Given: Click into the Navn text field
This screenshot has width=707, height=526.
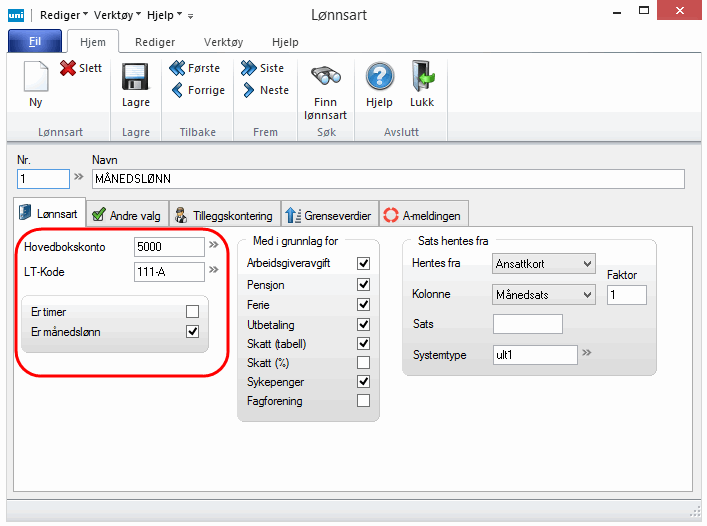Looking at the screenshot, I should click(x=388, y=179).
